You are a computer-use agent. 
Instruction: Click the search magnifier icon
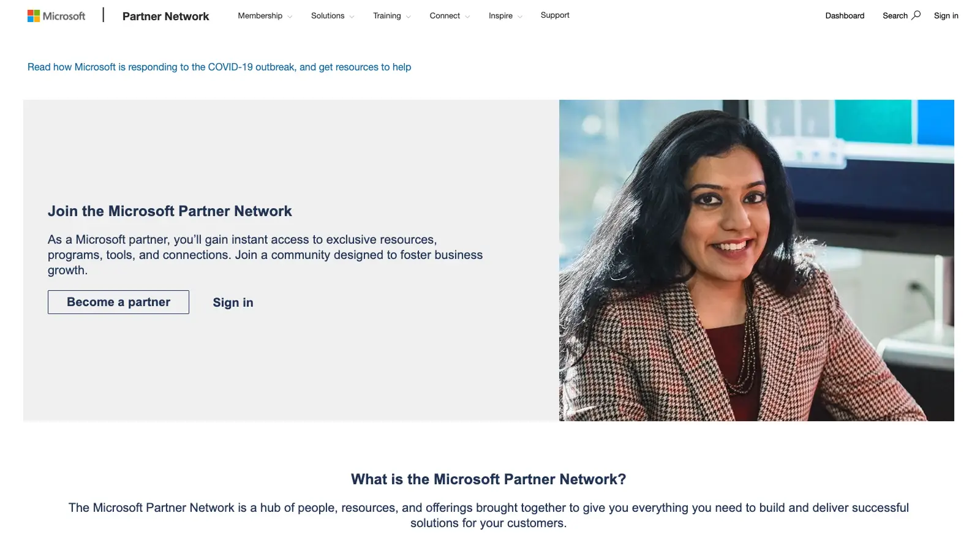[x=917, y=14]
